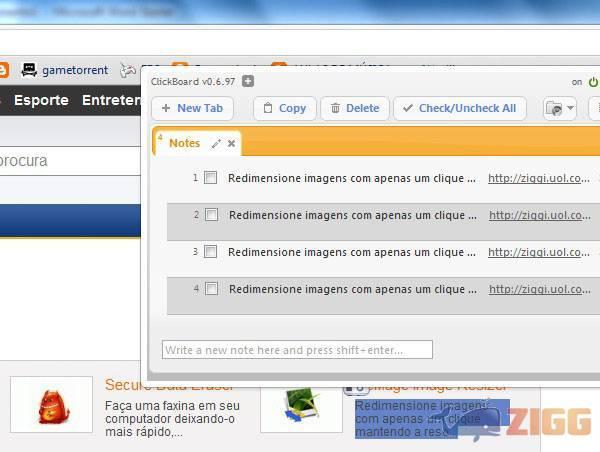Click the game controller bookmark icon
Screen dimensions: 600x452
(128, 70)
